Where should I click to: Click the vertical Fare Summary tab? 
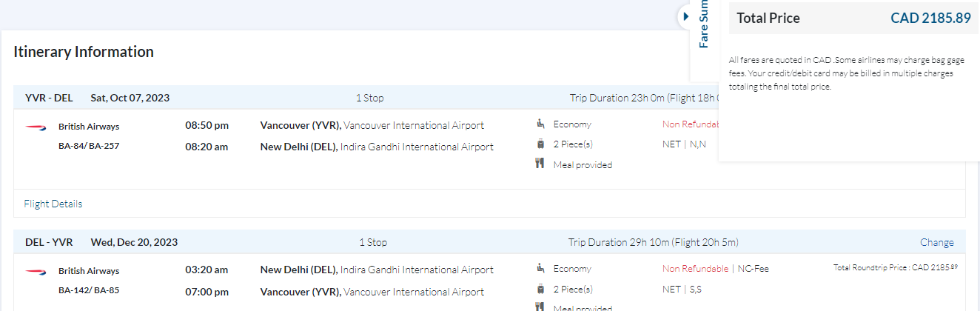tap(704, 26)
